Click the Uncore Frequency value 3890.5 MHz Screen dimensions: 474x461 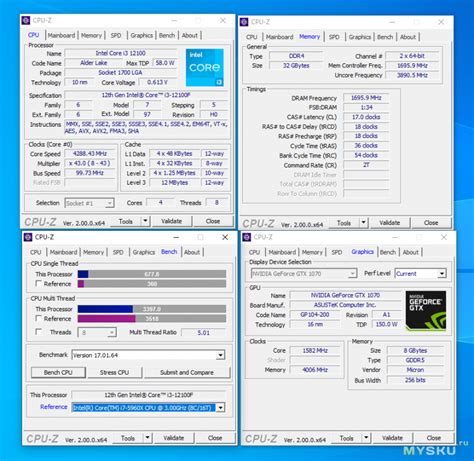[x=412, y=75]
